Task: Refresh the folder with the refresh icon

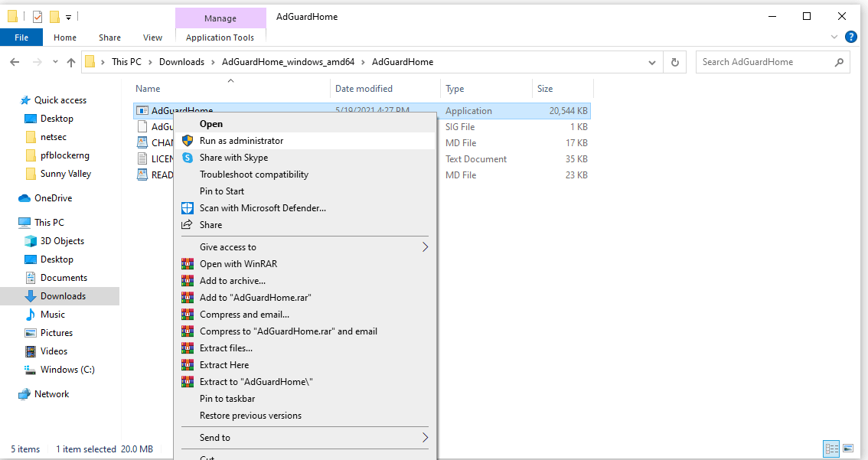Action: [x=674, y=62]
